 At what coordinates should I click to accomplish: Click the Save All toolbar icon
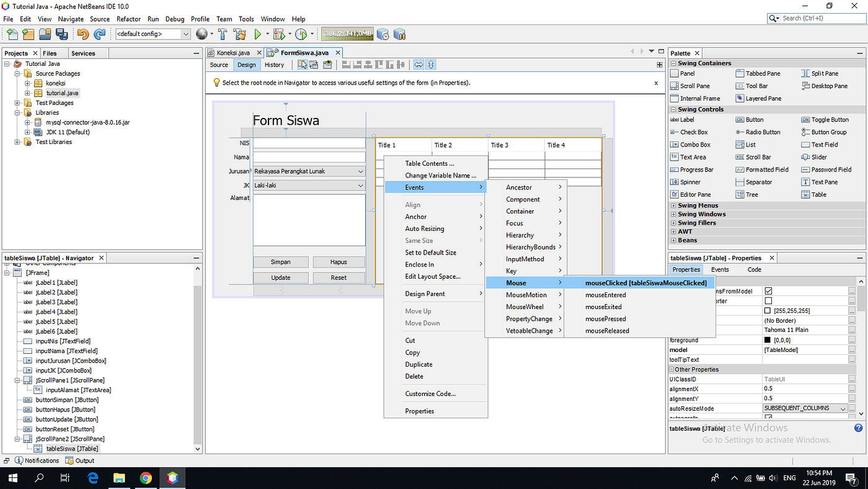pyautogui.click(x=63, y=34)
